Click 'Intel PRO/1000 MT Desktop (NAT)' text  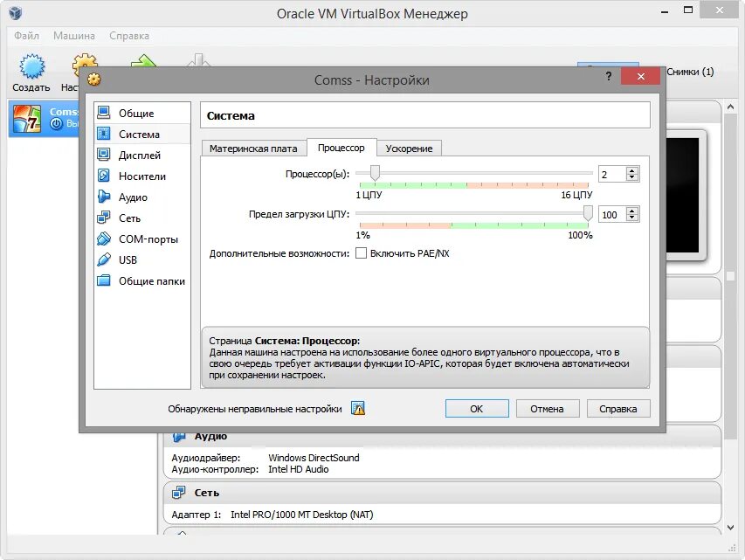point(301,515)
